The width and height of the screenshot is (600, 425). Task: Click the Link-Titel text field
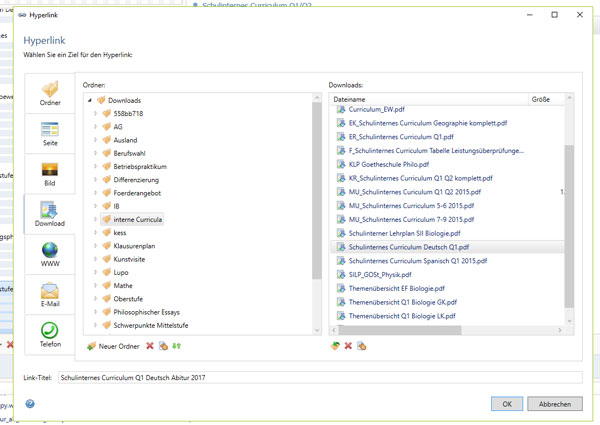pos(318,378)
